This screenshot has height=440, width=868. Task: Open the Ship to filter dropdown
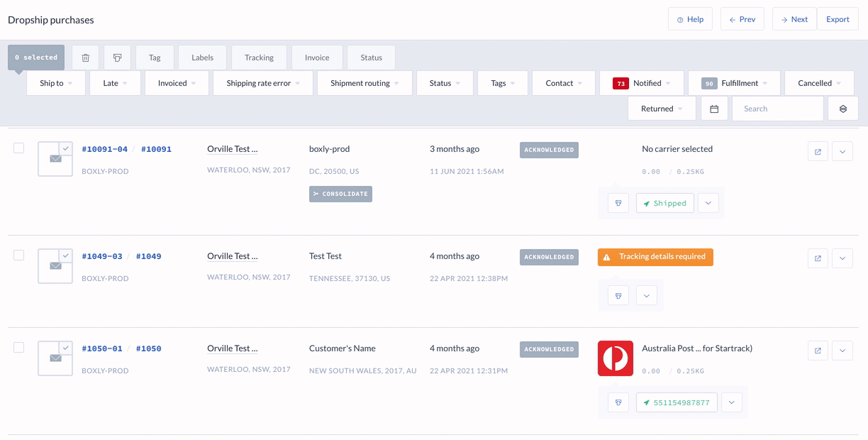[x=56, y=83]
